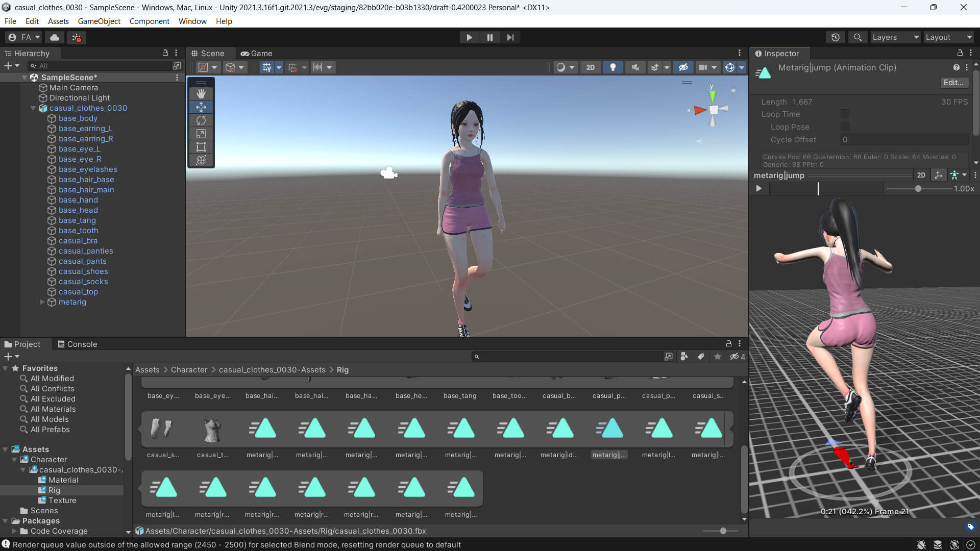Open the version control bug icon
The height and width of the screenshot is (551, 980).
(77, 37)
